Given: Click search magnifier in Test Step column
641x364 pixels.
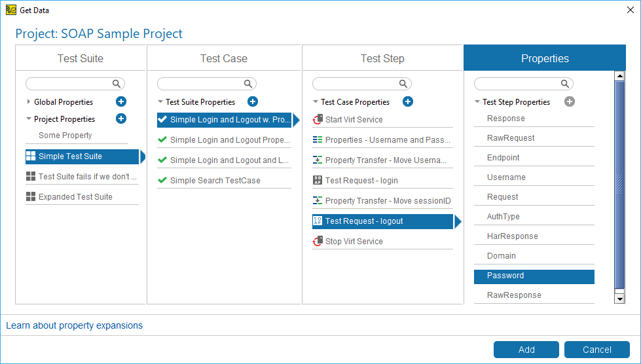Looking at the screenshot, I should coord(403,84).
